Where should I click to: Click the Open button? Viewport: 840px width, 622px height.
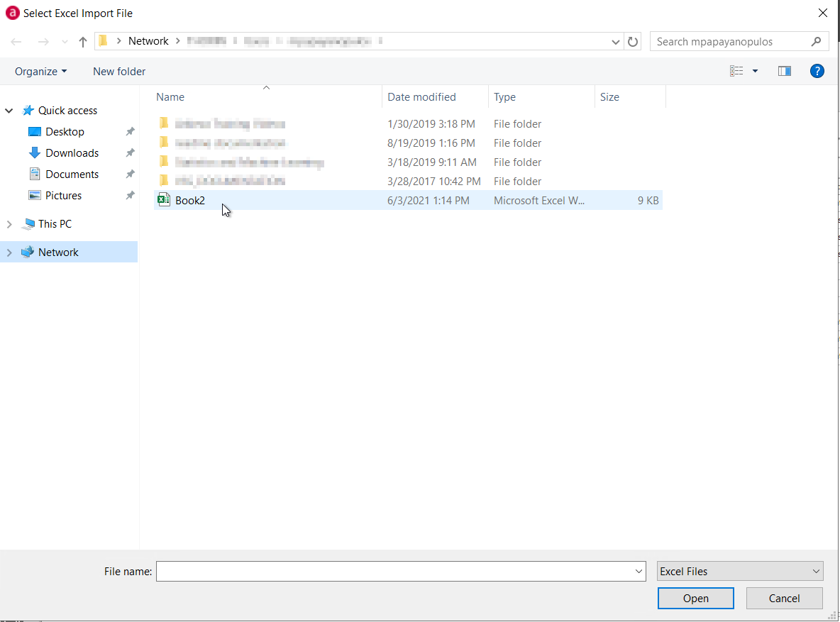(x=695, y=599)
